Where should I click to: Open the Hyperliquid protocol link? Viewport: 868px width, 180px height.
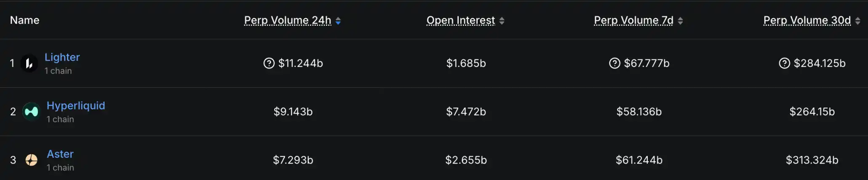click(76, 106)
